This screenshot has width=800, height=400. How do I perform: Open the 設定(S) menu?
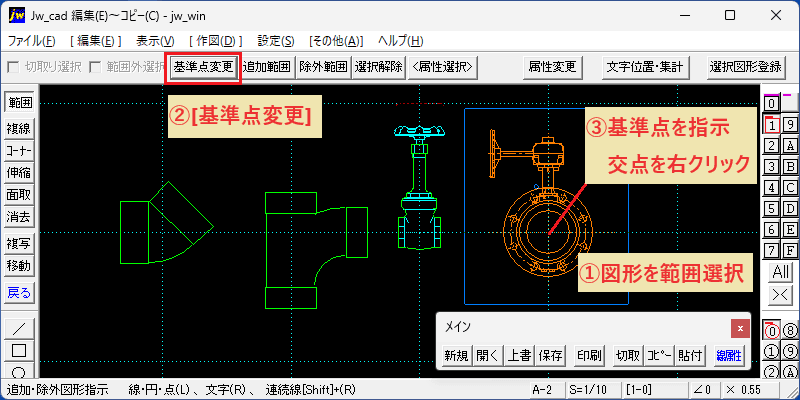tap(276, 41)
